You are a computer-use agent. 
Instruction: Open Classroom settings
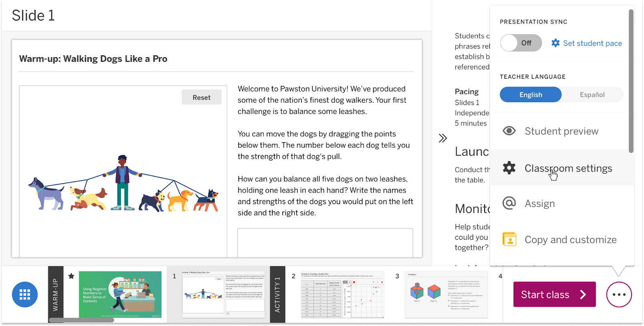coord(562,168)
